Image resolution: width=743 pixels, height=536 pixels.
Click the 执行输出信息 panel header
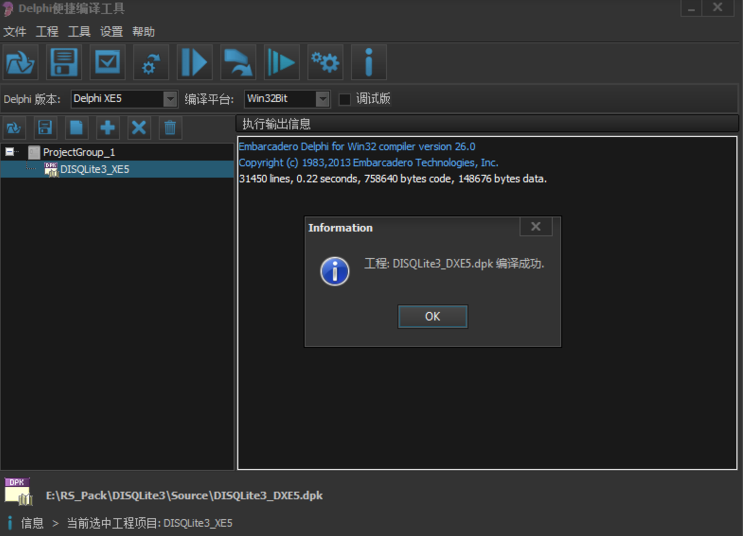pos(487,124)
